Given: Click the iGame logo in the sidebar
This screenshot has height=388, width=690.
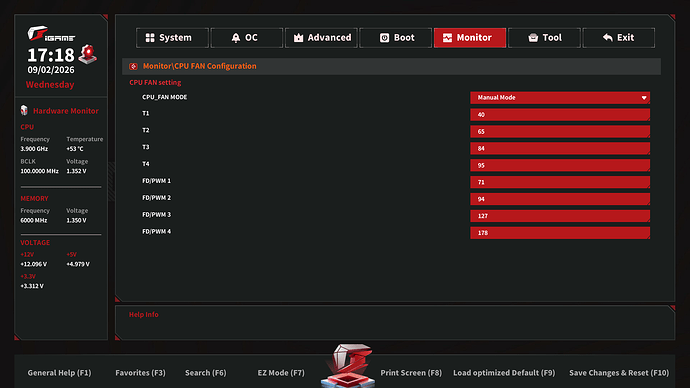Looking at the screenshot, I should 51,34.
